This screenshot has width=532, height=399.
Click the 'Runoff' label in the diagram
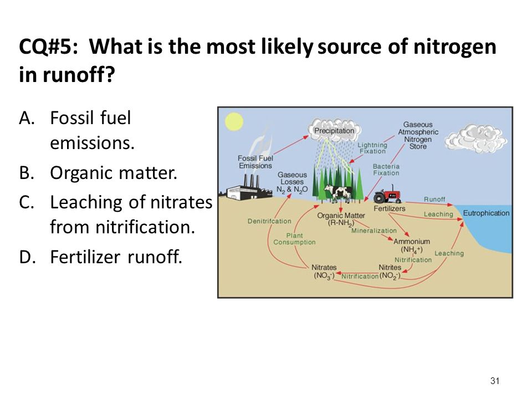pos(434,199)
